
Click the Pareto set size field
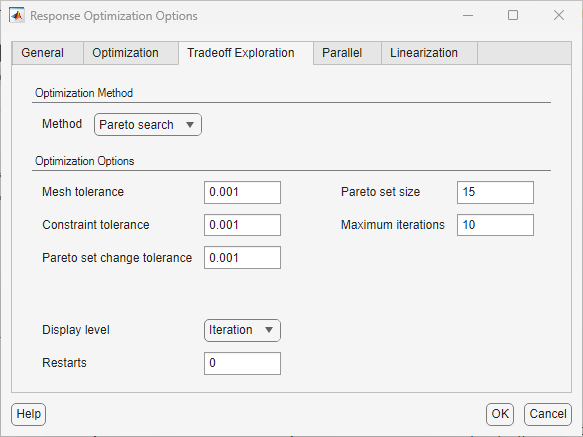click(x=495, y=192)
